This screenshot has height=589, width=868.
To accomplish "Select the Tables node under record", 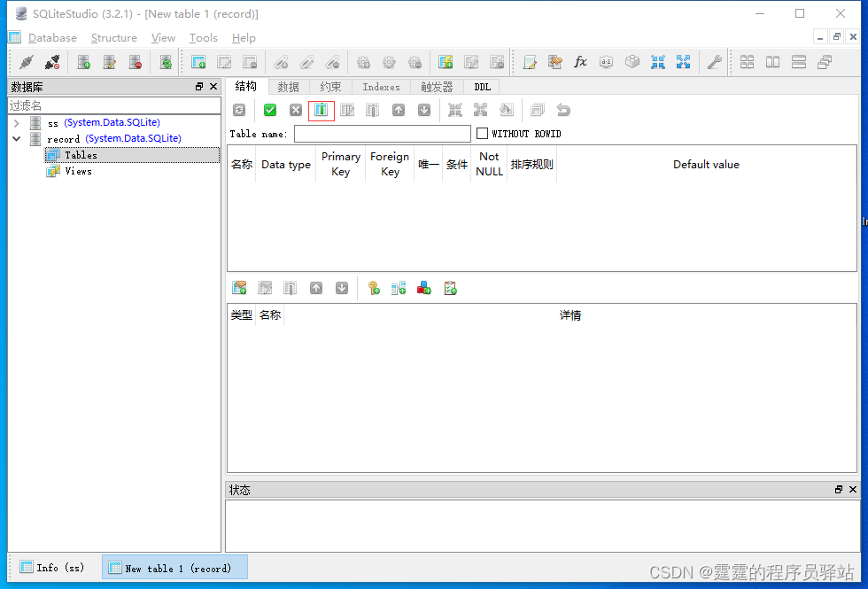I will pyautogui.click(x=132, y=155).
